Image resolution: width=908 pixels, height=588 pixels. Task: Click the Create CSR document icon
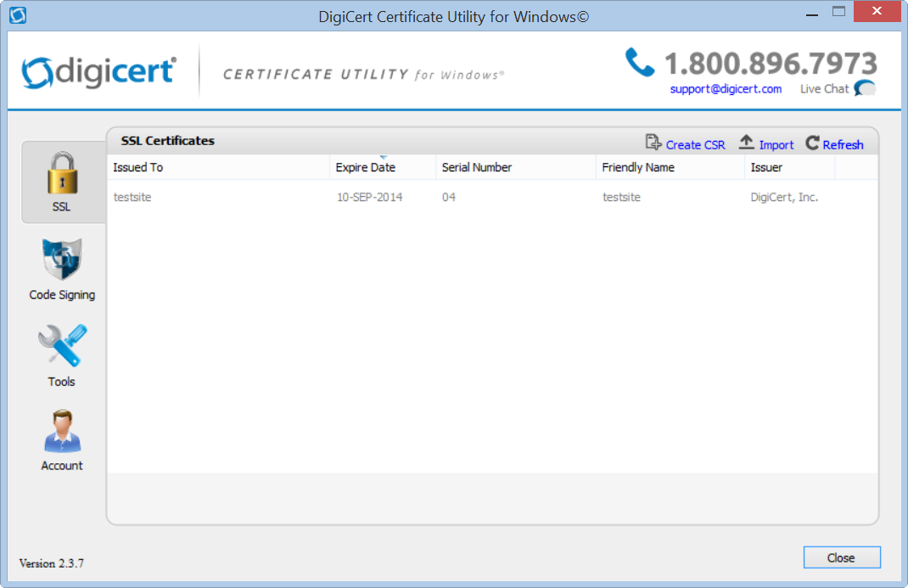coord(653,143)
